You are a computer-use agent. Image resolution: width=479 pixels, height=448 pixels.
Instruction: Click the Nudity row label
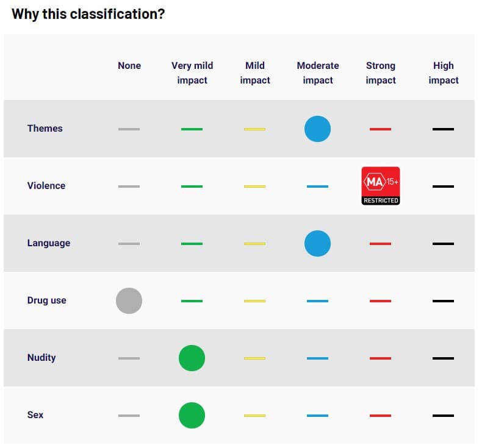41,358
